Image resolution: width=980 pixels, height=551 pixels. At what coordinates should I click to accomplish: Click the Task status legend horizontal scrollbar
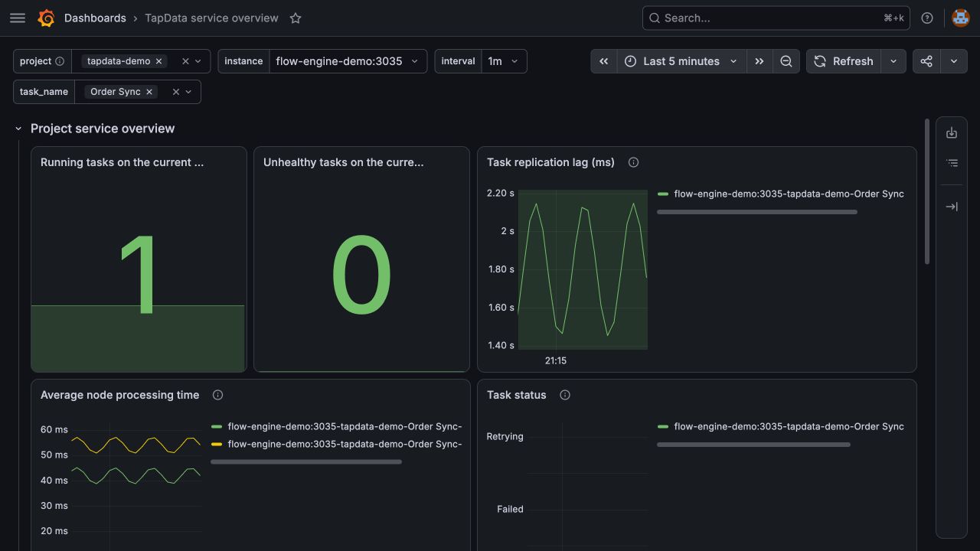[753, 444]
